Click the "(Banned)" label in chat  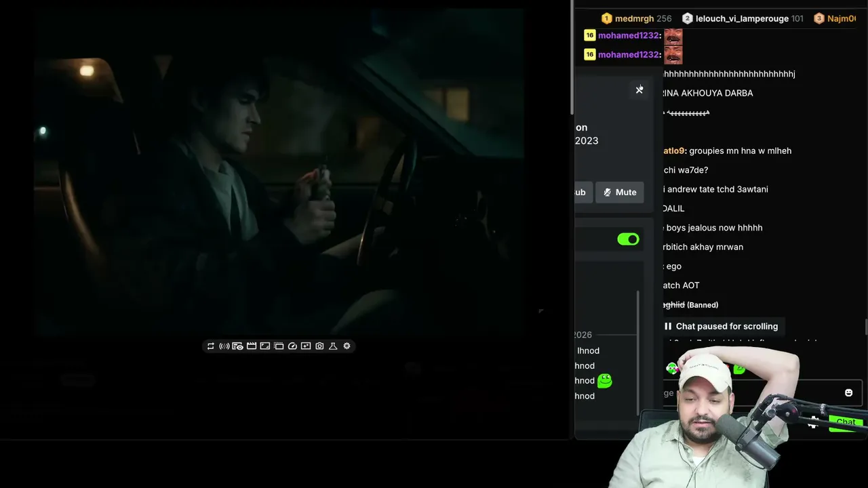coord(703,305)
